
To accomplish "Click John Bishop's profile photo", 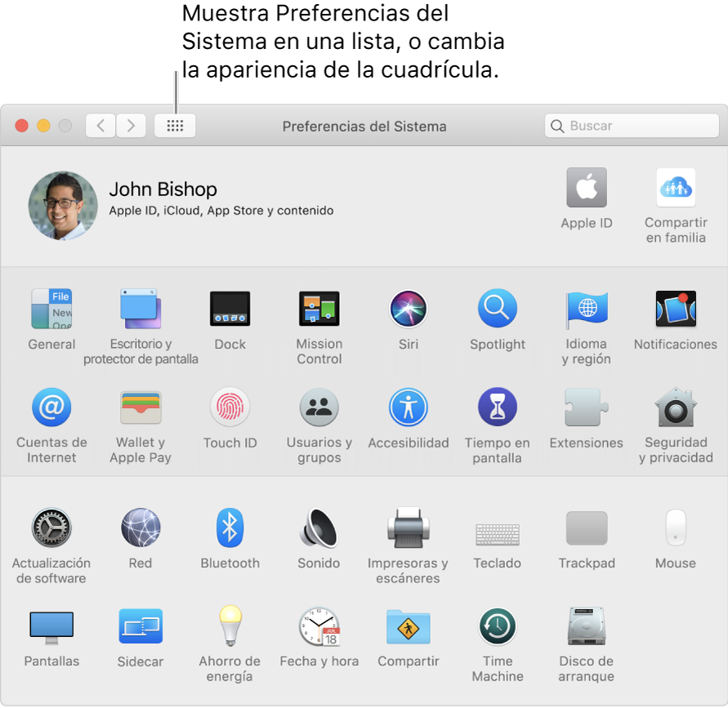I will pyautogui.click(x=63, y=206).
